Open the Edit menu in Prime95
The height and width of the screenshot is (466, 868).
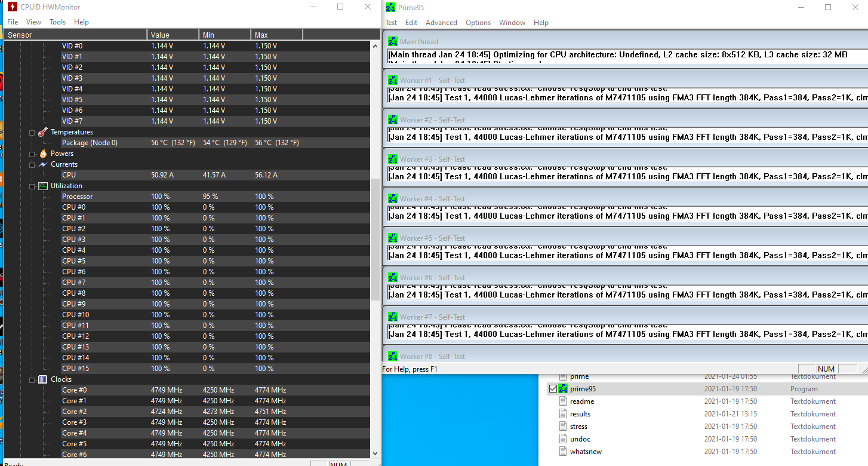[411, 23]
